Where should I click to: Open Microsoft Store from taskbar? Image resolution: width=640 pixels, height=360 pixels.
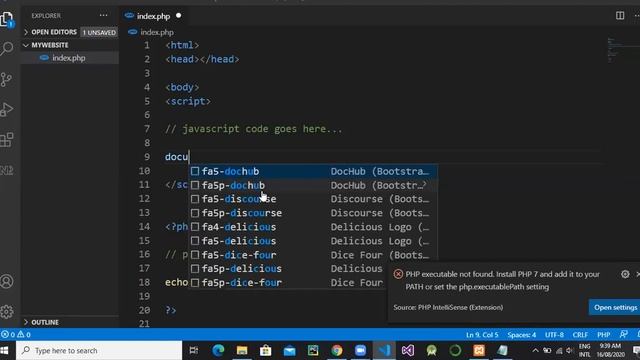(x=266, y=350)
